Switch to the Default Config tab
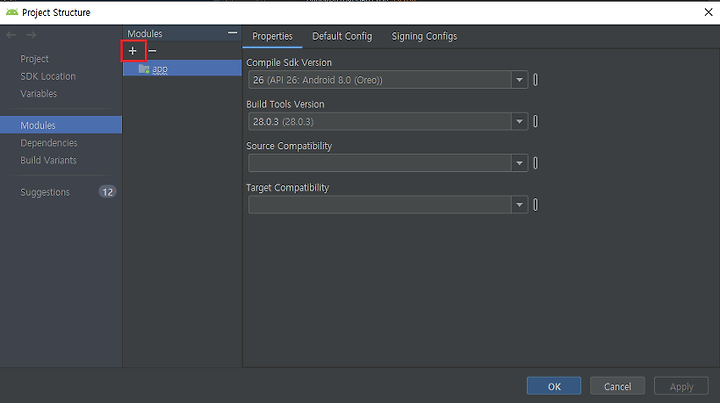 click(342, 36)
